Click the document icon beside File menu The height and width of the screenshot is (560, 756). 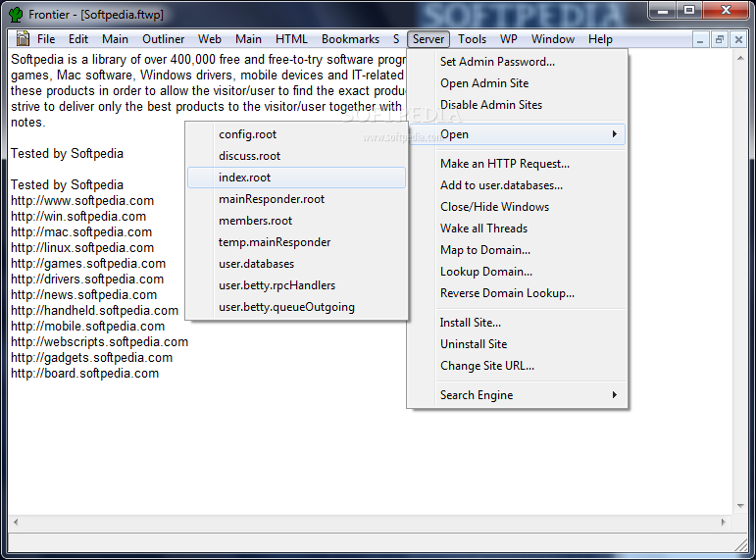23,38
